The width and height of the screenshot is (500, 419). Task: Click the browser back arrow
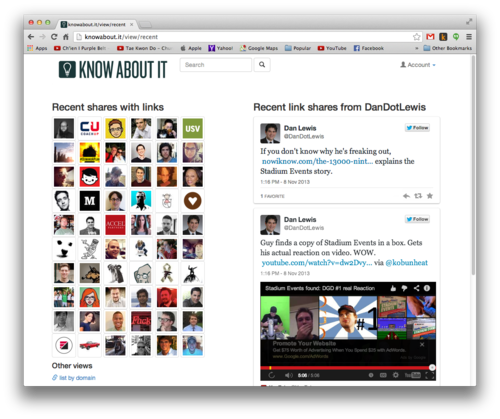[31, 37]
